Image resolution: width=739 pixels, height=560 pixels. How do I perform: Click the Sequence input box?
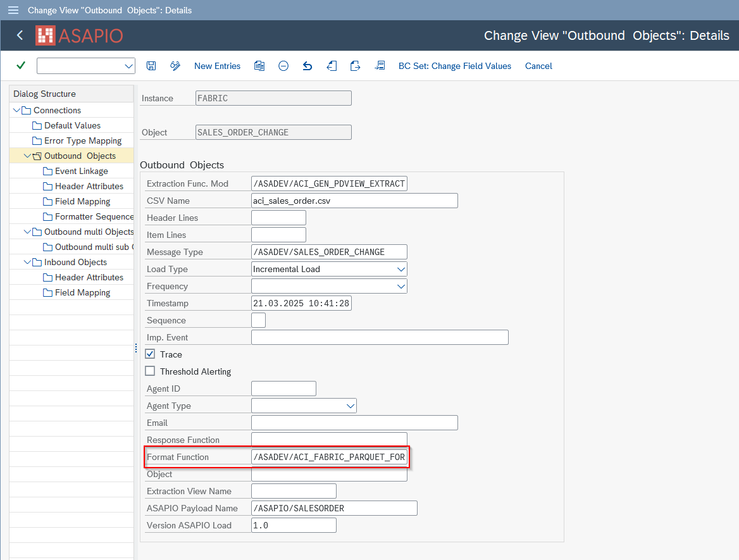258,320
